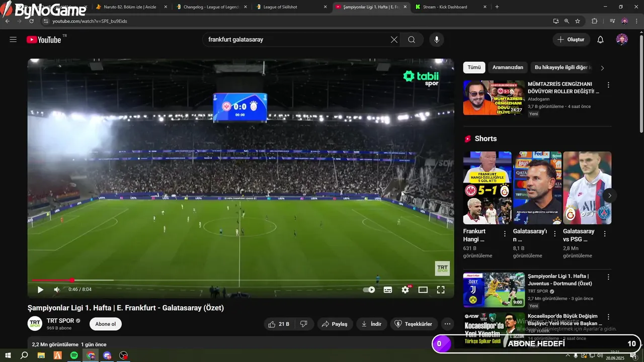
Task: Open OBS Studio from taskbar
Action: coord(124,355)
